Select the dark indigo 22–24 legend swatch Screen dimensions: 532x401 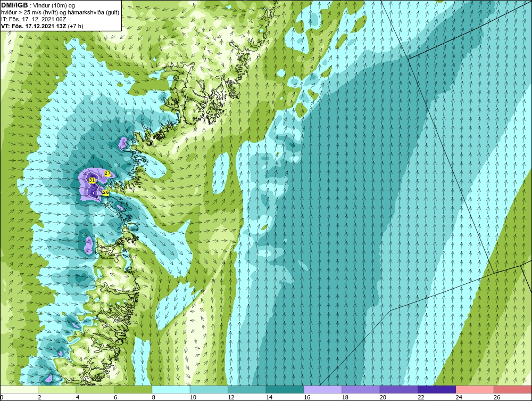437,389
